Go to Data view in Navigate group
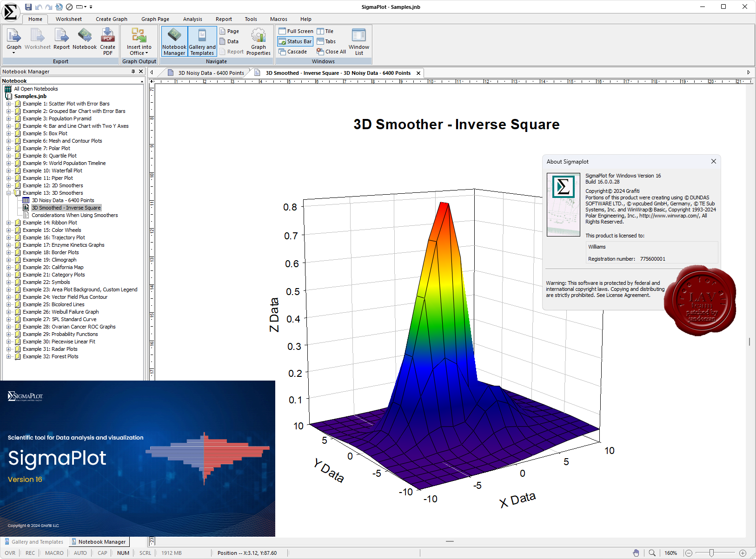The width and height of the screenshot is (756, 559). coord(229,41)
